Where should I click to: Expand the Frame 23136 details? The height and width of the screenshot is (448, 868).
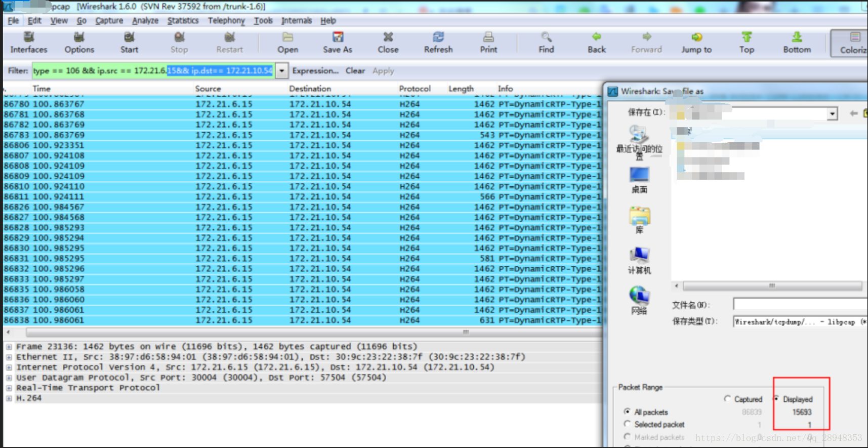[x=9, y=347]
